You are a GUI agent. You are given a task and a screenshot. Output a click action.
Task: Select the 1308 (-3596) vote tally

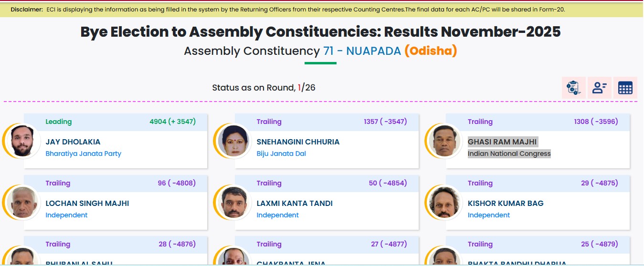pos(596,122)
